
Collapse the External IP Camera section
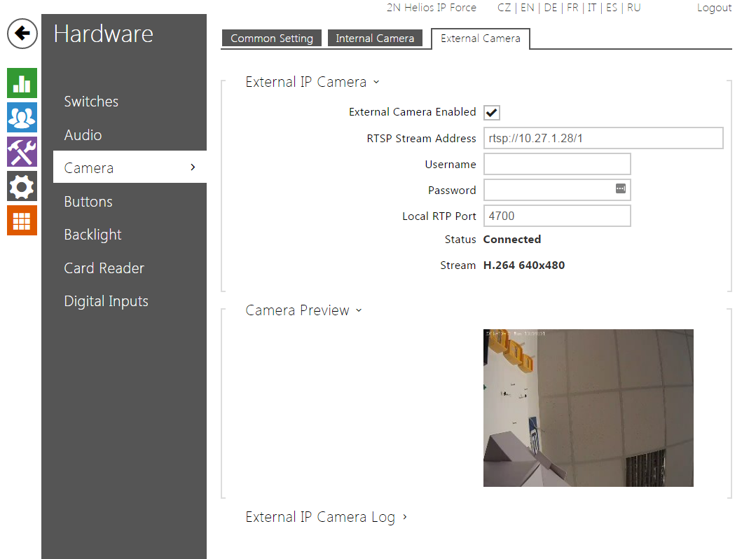tap(312, 82)
